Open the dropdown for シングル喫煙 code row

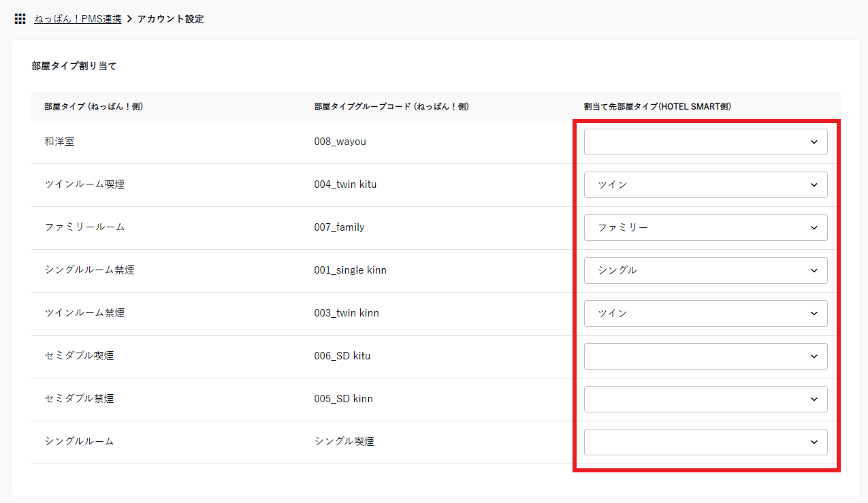(705, 442)
